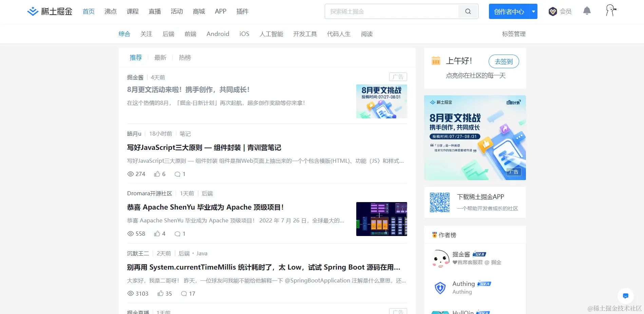Click 掘金酱 avatar in author ranking
The image size is (644, 314).
[440, 258]
